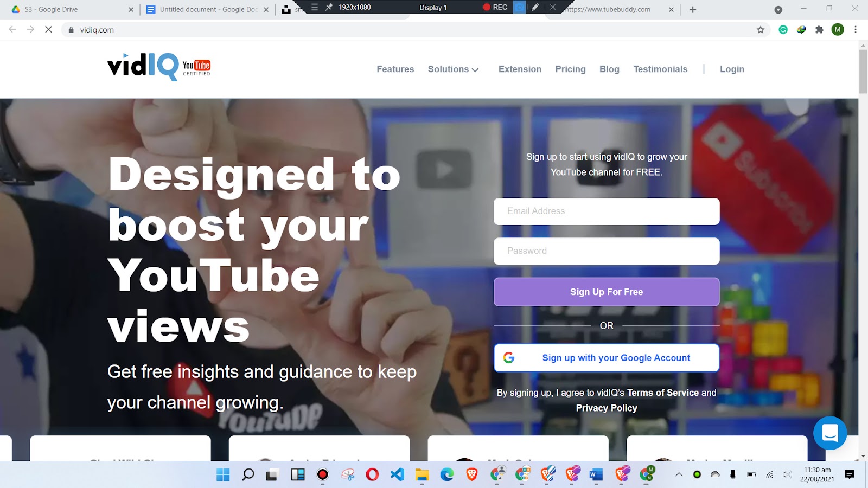868x488 pixels.
Task: Close the S3 - Google Drive tab
Action: click(131, 9)
